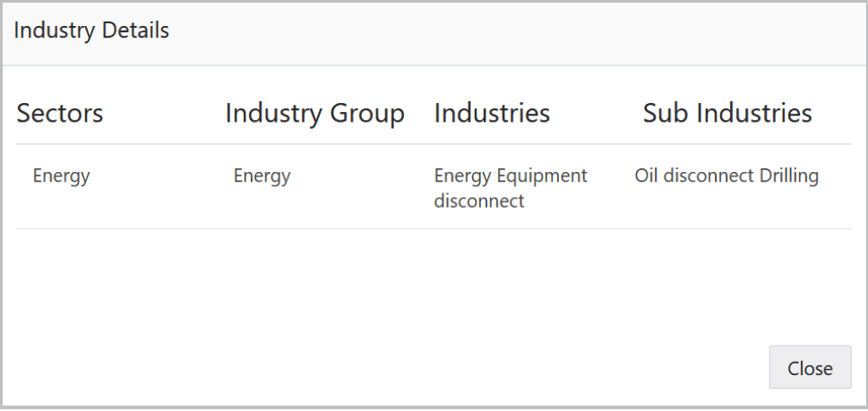Select the Energy cell under Industry Group
Screen dimensions: 868x411
tap(262, 176)
